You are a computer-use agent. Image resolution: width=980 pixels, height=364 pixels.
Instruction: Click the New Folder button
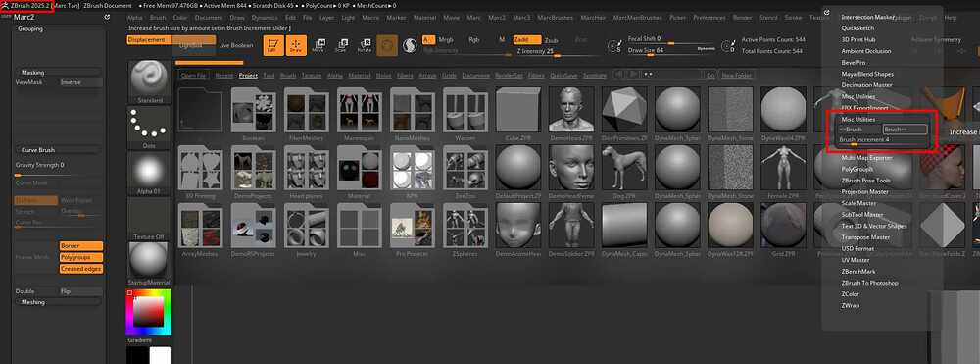click(736, 75)
